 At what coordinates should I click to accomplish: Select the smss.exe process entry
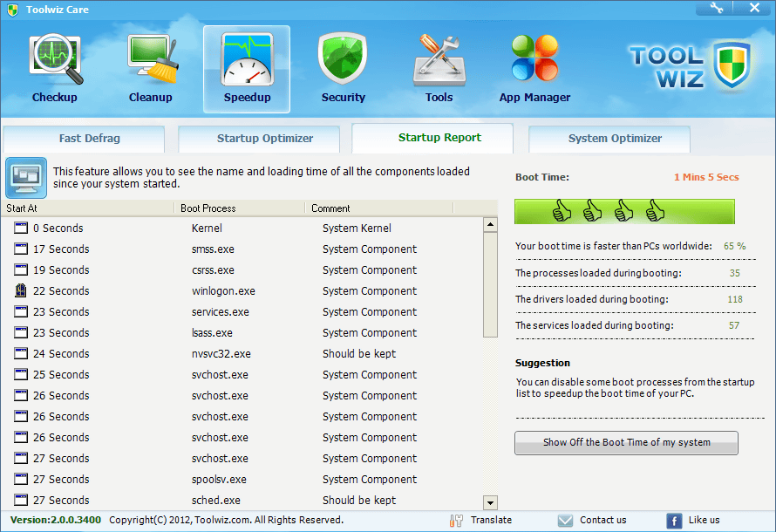click(213, 249)
